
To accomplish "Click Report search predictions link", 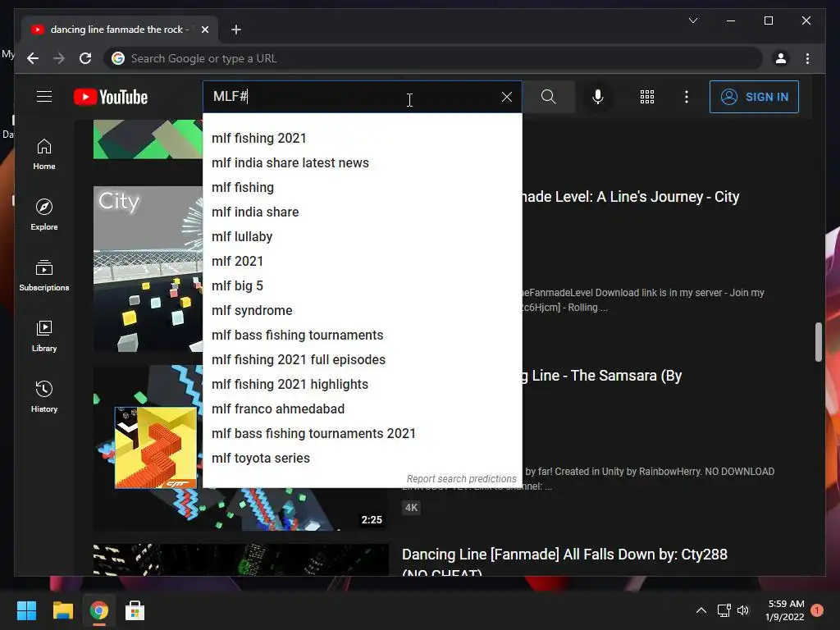I will coord(461,479).
